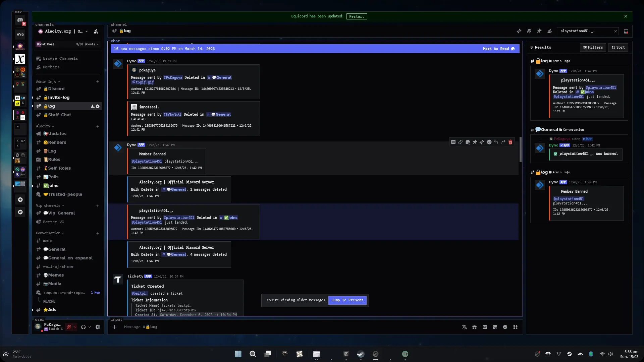This screenshot has height=362, width=644.
Task: Open the sticker picker
Action: [x=495, y=327]
